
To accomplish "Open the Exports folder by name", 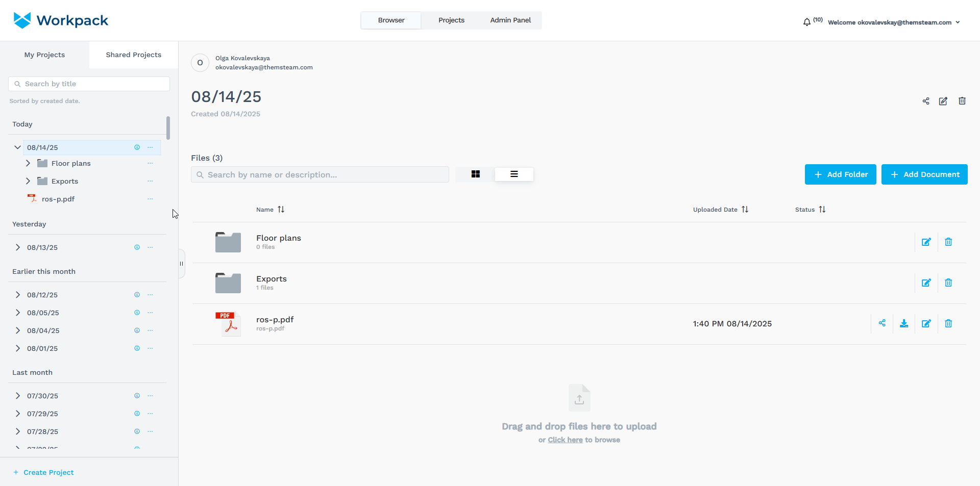I will coord(272,279).
